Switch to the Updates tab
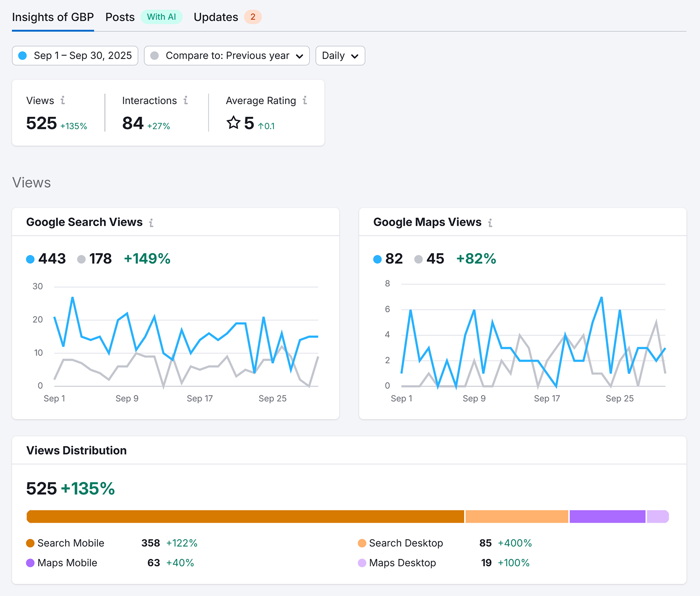The width and height of the screenshot is (700, 596). pyautogui.click(x=216, y=17)
